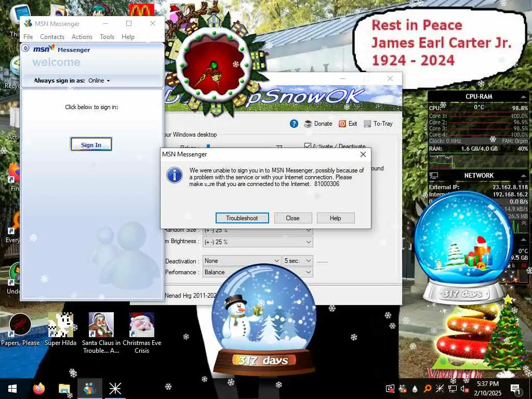Open File Explorer from the taskbar
This screenshot has height=399, width=532.
(x=64, y=389)
